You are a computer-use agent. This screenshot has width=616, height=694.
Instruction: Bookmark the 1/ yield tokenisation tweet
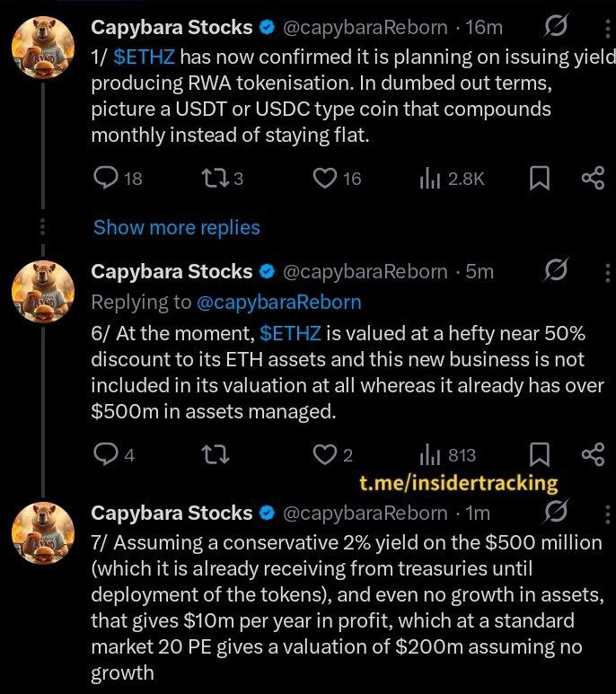(539, 179)
